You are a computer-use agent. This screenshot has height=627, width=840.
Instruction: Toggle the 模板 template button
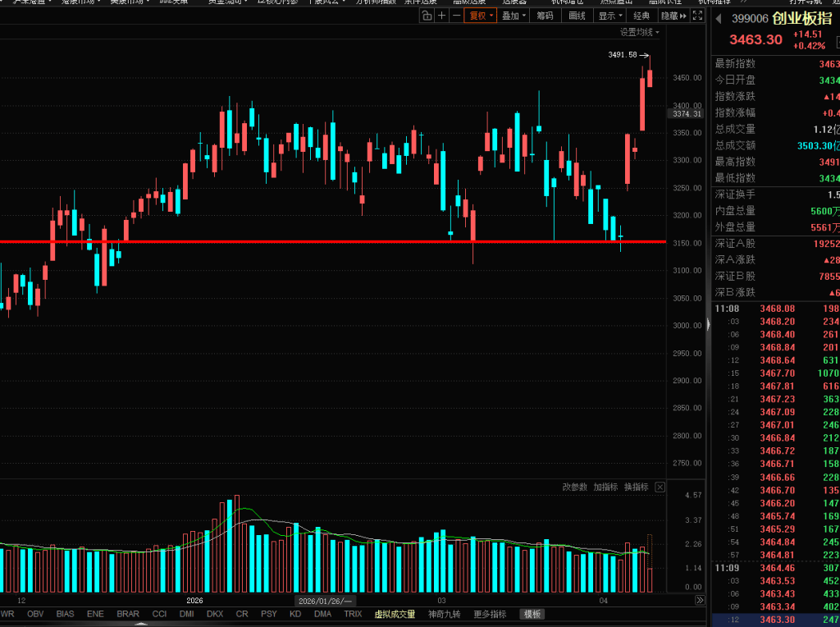click(532, 614)
